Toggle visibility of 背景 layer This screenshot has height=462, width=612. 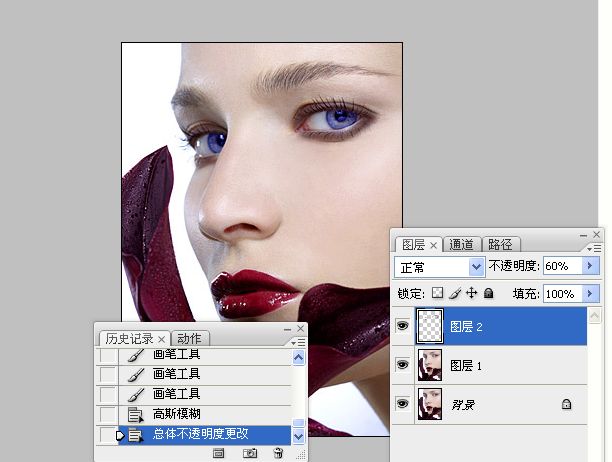[402, 403]
